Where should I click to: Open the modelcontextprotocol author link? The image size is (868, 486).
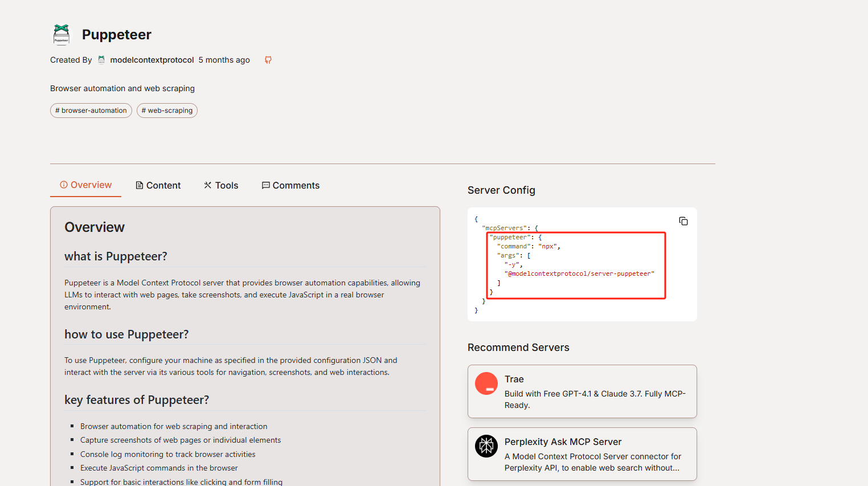pos(152,60)
